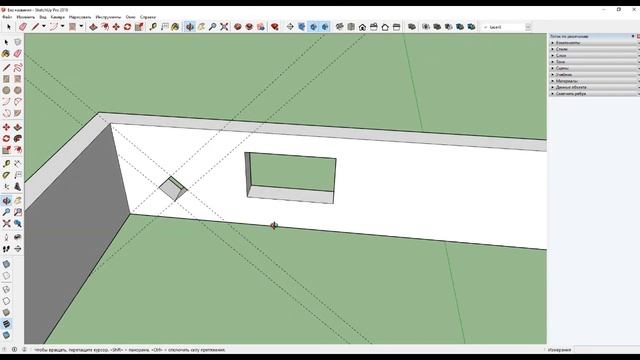Open the Extension Manager red gem icon
The image size is (640, 360).
(275, 27)
